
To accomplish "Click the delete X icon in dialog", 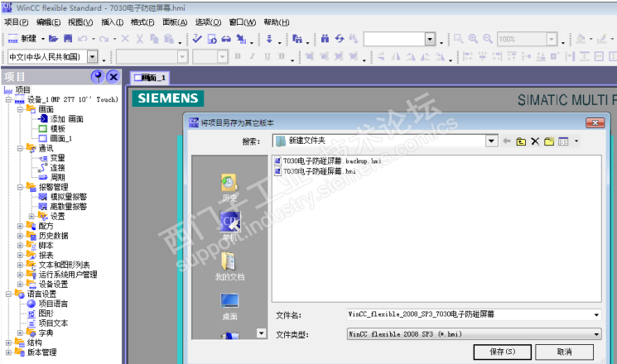I will coord(535,141).
